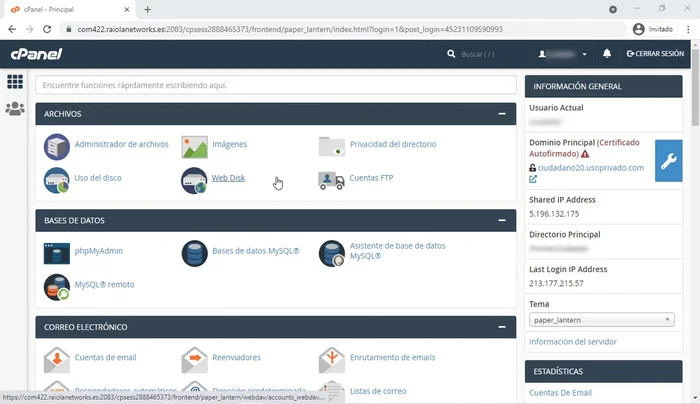Click CERRAR SESIÓN to log out
700x404 pixels.
(655, 54)
